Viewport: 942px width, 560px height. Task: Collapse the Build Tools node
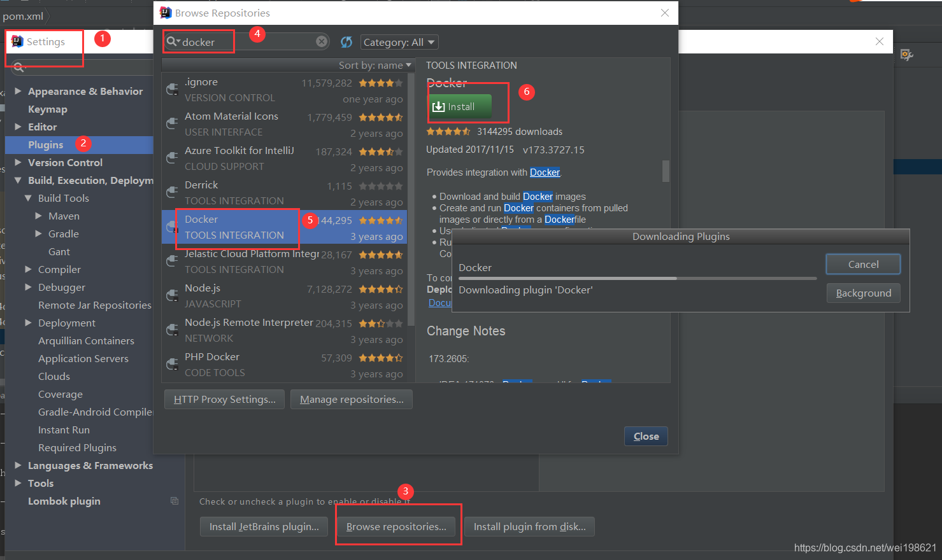point(28,198)
